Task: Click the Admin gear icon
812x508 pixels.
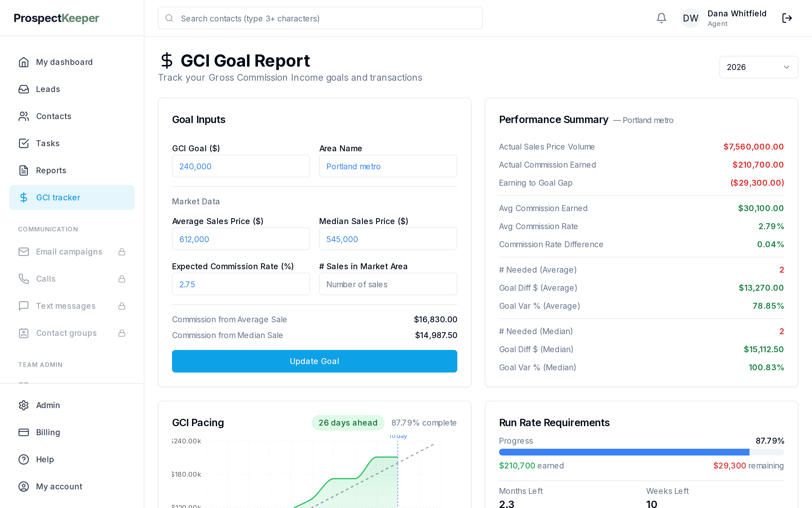Action: pos(23,405)
